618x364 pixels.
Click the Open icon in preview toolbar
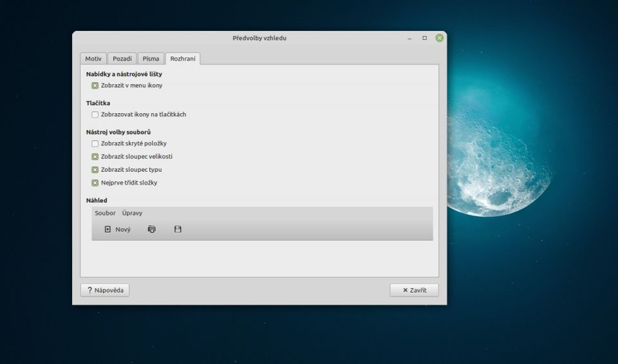point(152,230)
